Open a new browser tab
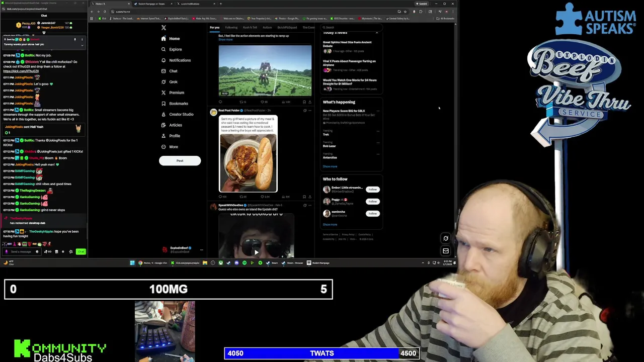The height and width of the screenshot is (362, 644). [220, 4]
